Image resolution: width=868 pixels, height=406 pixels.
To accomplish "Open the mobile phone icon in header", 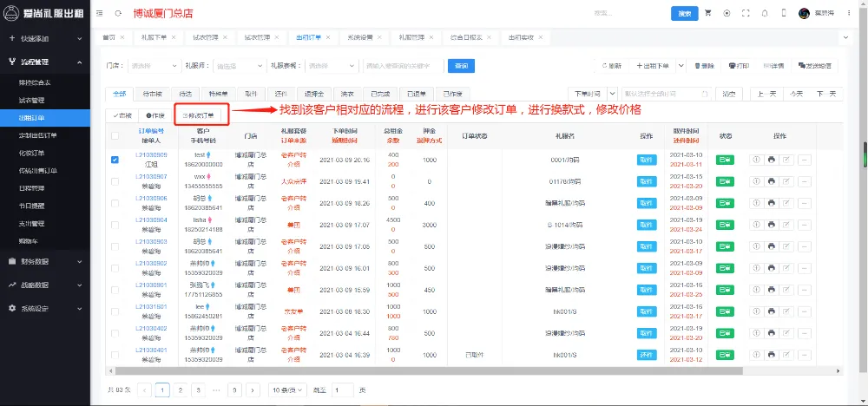I will (x=784, y=14).
